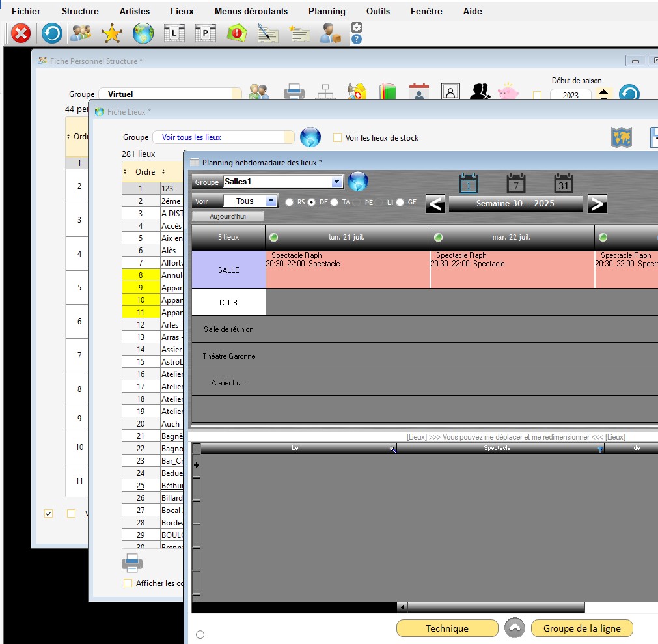
Task: Click the Technique button
Action: click(446, 628)
